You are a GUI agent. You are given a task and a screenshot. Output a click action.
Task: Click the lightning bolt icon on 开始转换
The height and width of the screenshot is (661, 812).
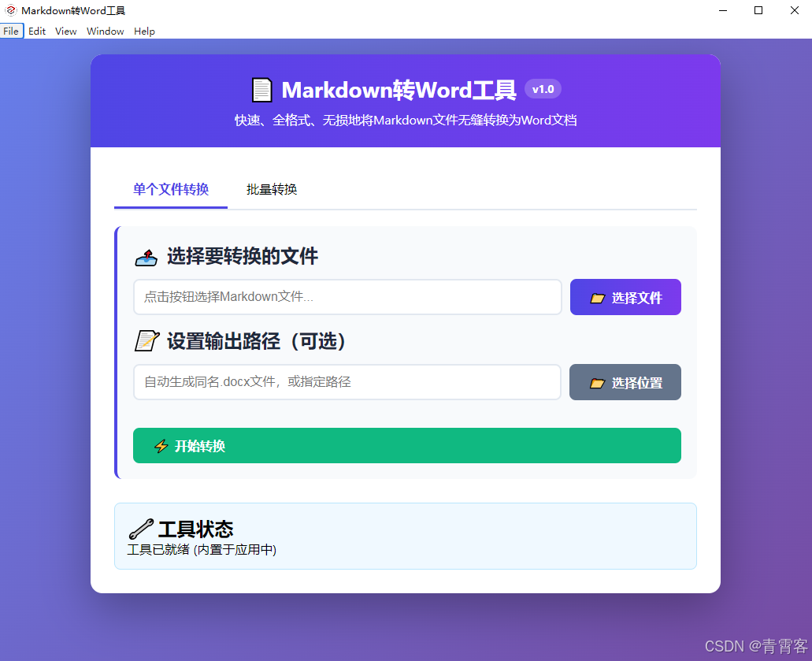(163, 445)
